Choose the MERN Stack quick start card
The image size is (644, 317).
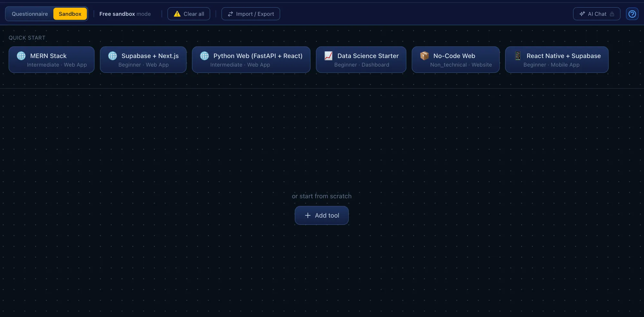pyautogui.click(x=52, y=60)
